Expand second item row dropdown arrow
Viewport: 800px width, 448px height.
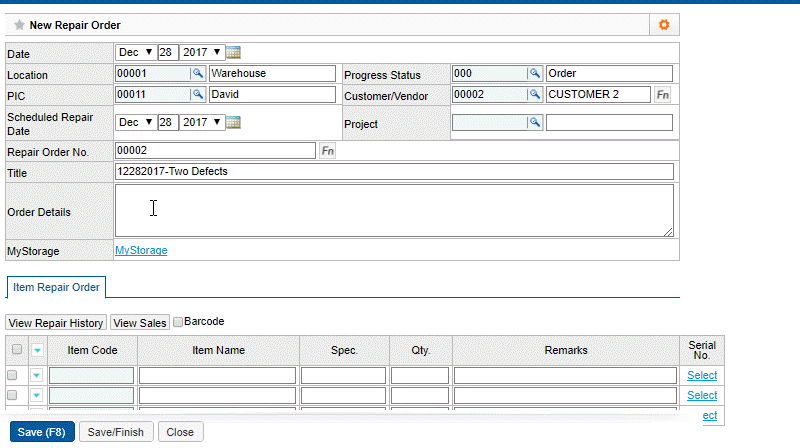click(36, 395)
